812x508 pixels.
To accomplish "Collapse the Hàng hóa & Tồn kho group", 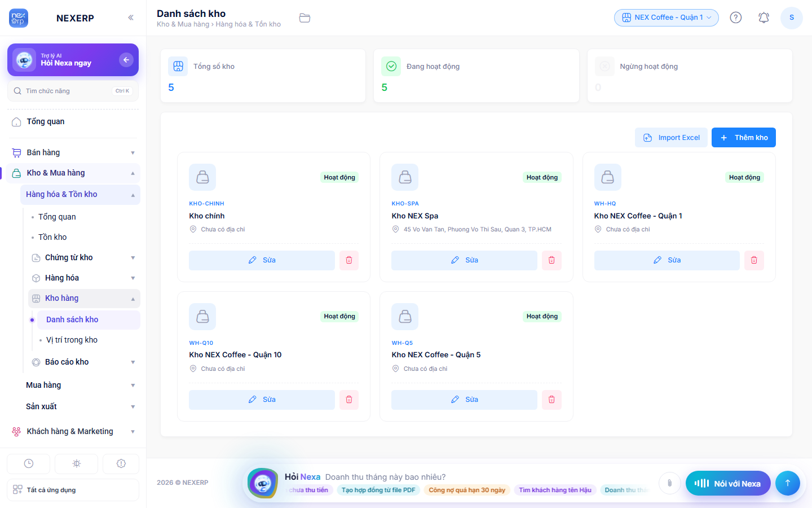I will pyautogui.click(x=81, y=194).
